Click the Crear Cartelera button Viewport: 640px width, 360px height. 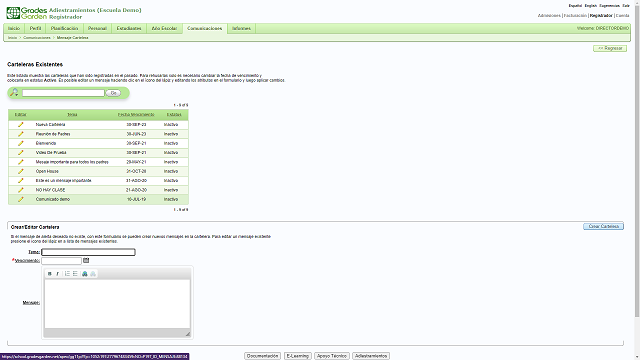click(603, 226)
